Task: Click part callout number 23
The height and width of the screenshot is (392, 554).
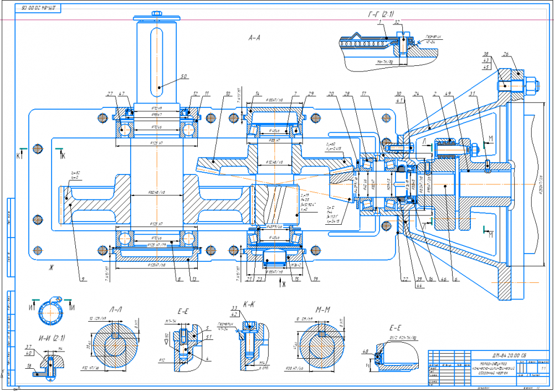Action: [x=260, y=279]
